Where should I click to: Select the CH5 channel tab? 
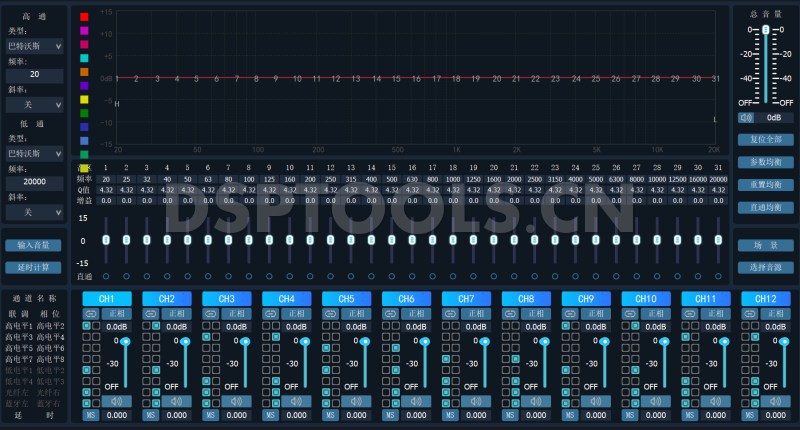(x=347, y=299)
